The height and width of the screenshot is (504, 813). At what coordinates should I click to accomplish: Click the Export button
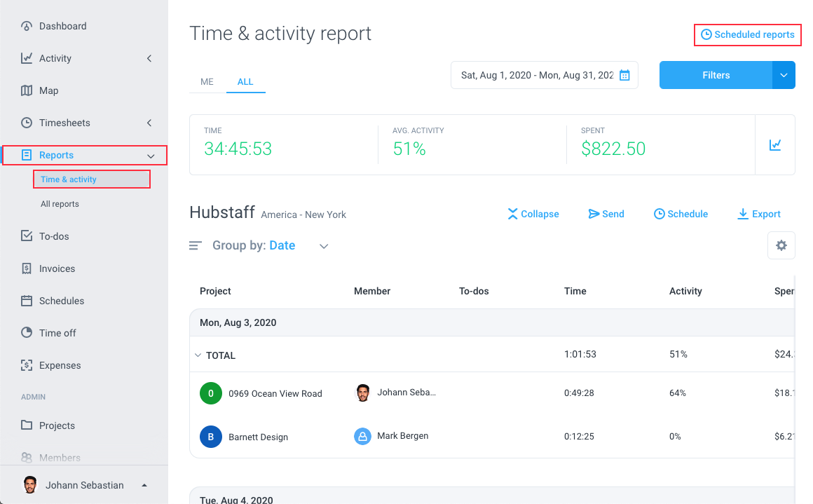click(x=759, y=214)
